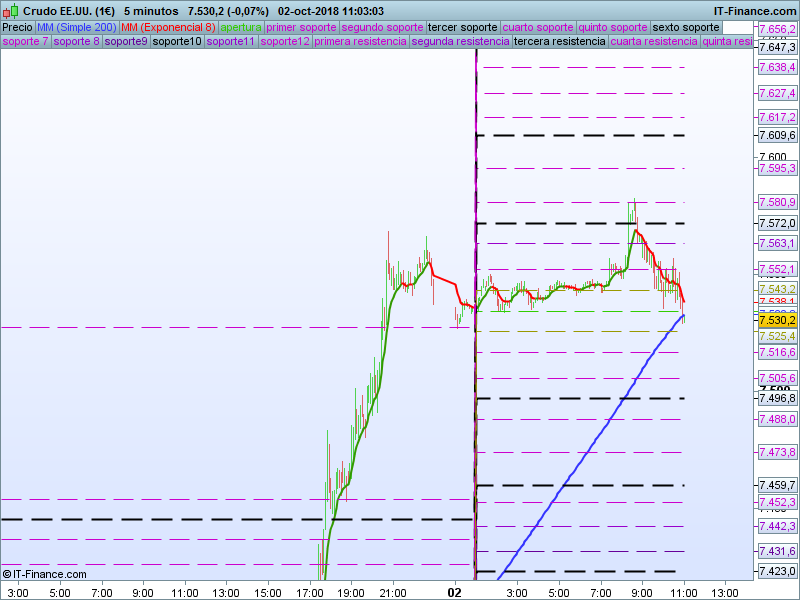Screen dimensions: 800x600
Task: Click the 7.617,2 price level label
Action: 777,117
